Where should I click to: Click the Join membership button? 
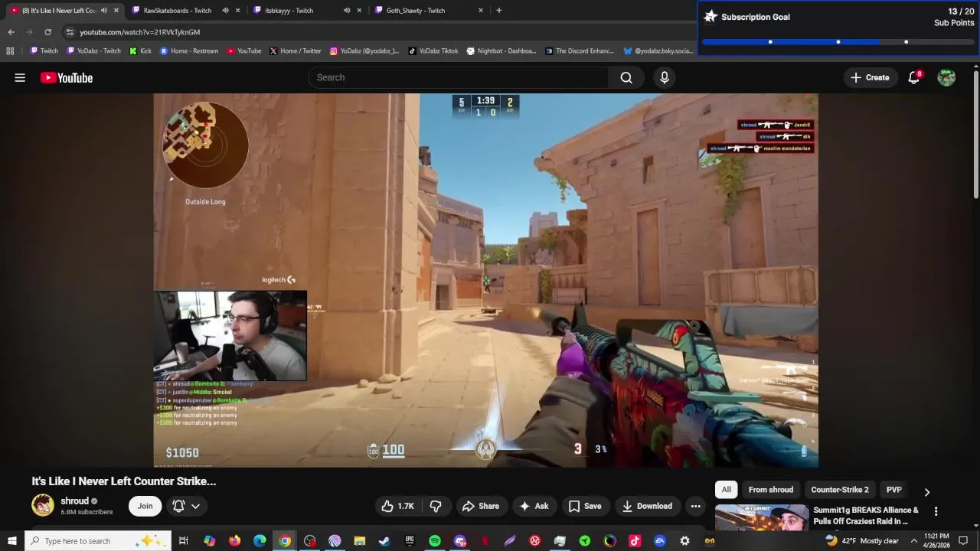[x=145, y=506]
